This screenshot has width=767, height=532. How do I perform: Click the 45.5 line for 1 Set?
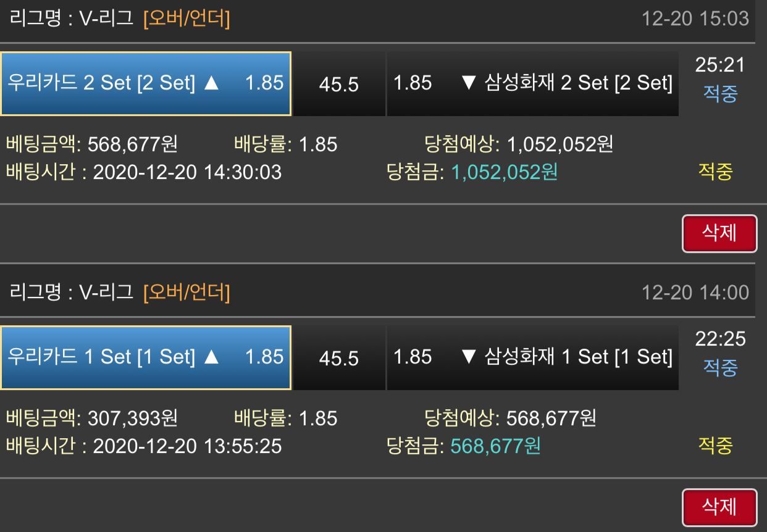[x=338, y=359]
